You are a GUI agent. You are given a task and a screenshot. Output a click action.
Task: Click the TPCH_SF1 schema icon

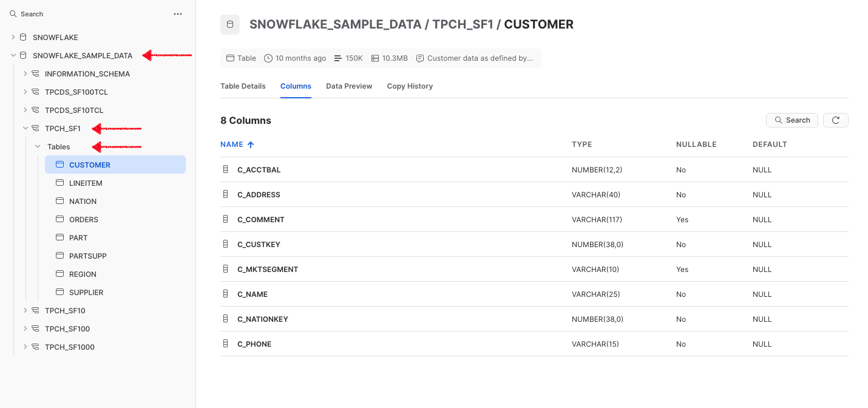[35, 128]
